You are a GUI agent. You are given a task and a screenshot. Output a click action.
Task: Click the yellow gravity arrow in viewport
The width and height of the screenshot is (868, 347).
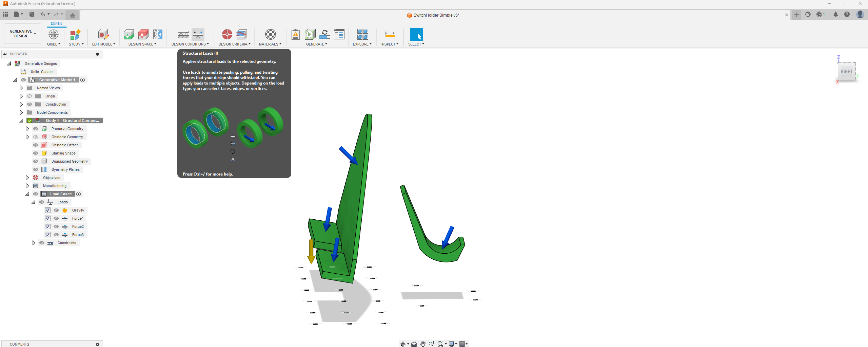311,252
